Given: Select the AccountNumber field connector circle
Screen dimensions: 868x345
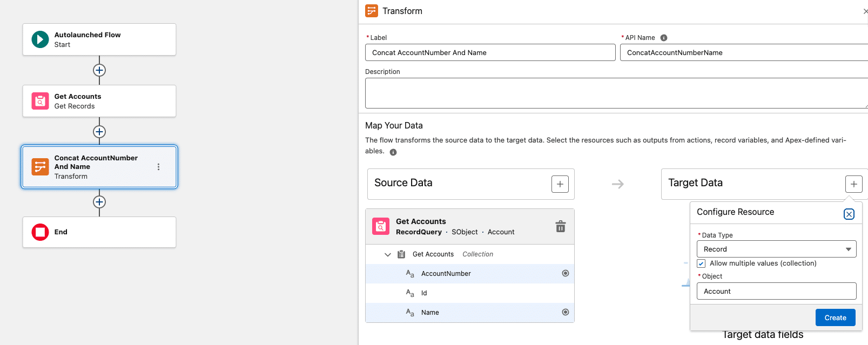Looking at the screenshot, I should click(565, 273).
